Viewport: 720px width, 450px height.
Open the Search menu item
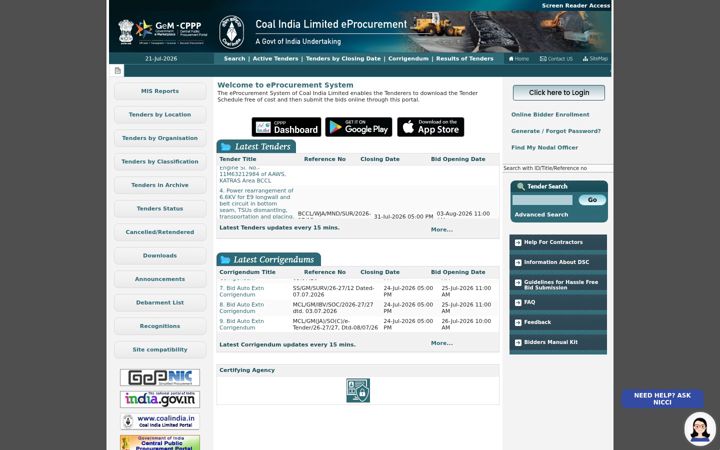tap(234, 59)
